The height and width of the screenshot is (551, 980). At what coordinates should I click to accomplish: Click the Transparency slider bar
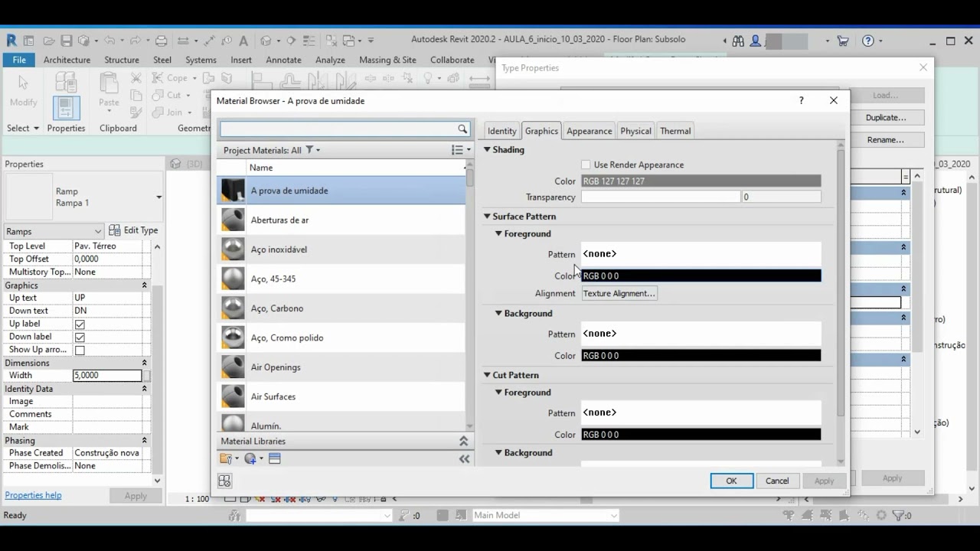(661, 197)
